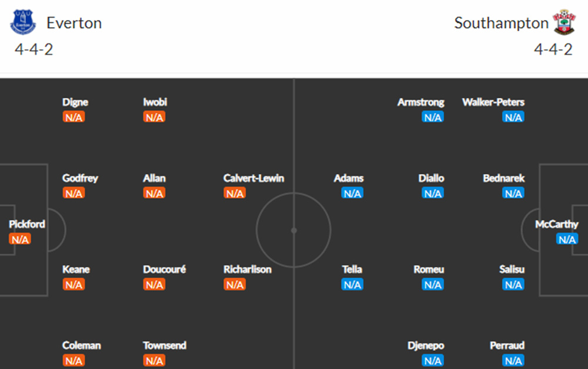View Doucouré's player details
Viewport: 588px width, 369px height.
point(164,269)
